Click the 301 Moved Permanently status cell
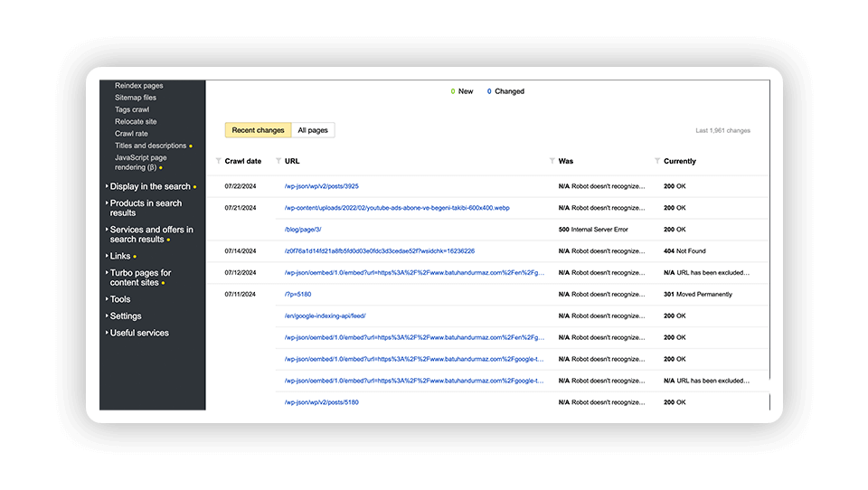The width and height of the screenshot is (868, 490). point(697,294)
